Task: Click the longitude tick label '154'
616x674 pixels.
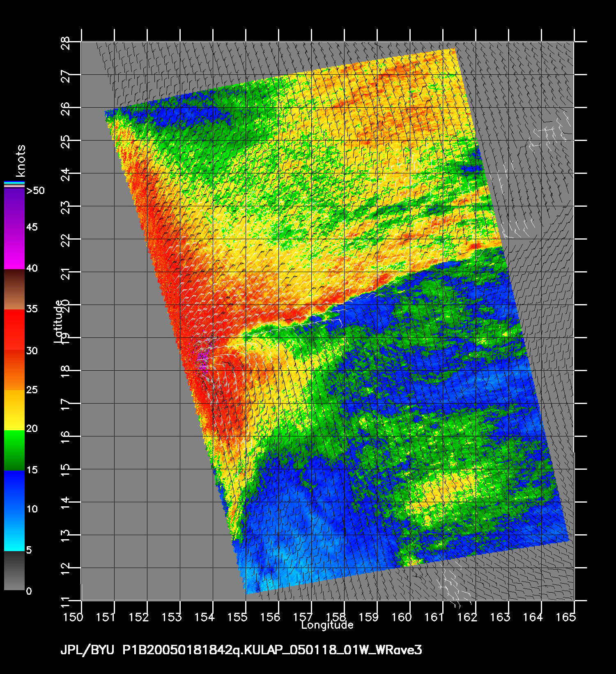Action: (205, 617)
